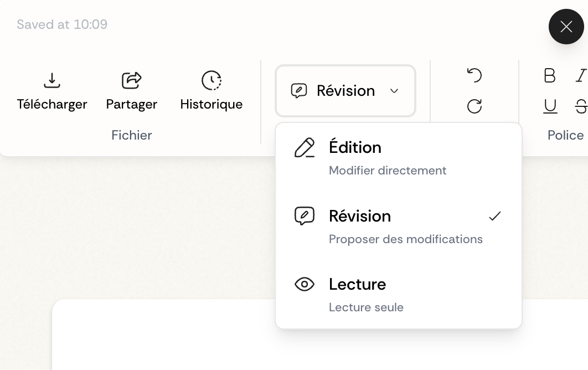Click the pencil icon beside Édition
588x370 pixels.
pyautogui.click(x=305, y=148)
